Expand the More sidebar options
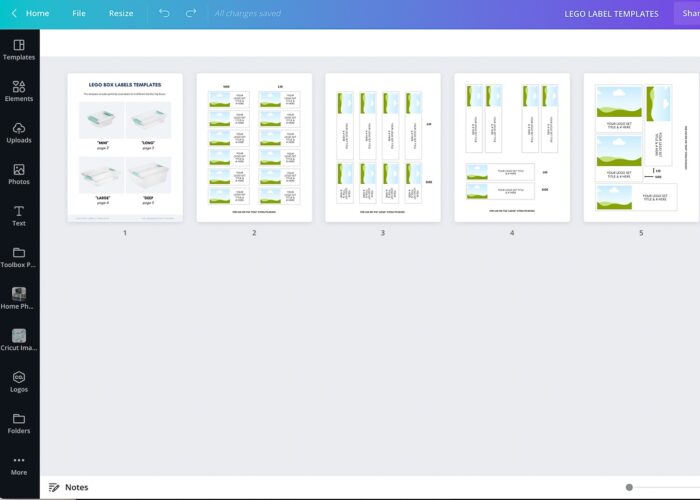This screenshot has height=500, width=700. click(x=19, y=464)
